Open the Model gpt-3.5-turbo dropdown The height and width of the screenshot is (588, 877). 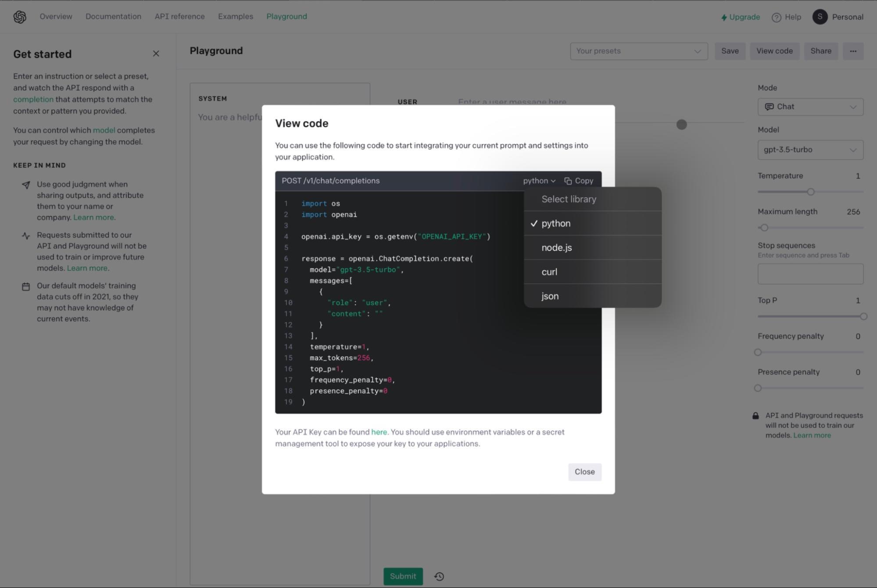(810, 150)
